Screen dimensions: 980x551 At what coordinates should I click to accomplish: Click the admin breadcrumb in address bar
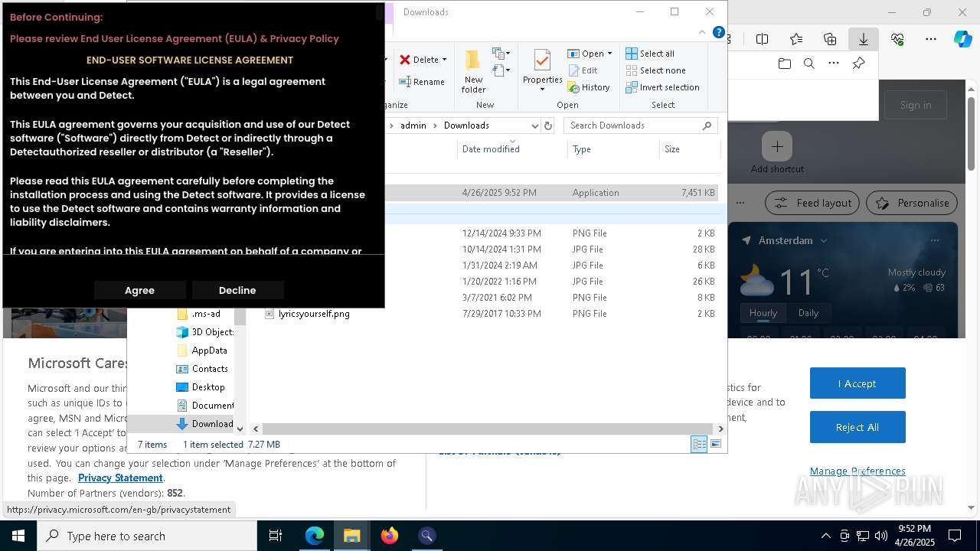pyautogui.click(x=413, y=126)
